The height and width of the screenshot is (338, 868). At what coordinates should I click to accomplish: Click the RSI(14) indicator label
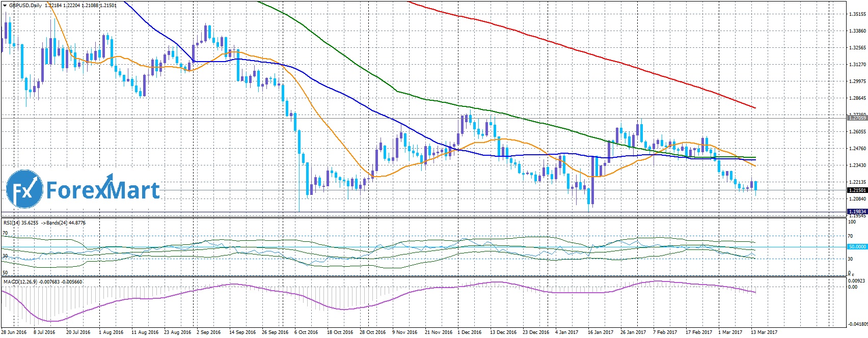(x=14, y=223)
